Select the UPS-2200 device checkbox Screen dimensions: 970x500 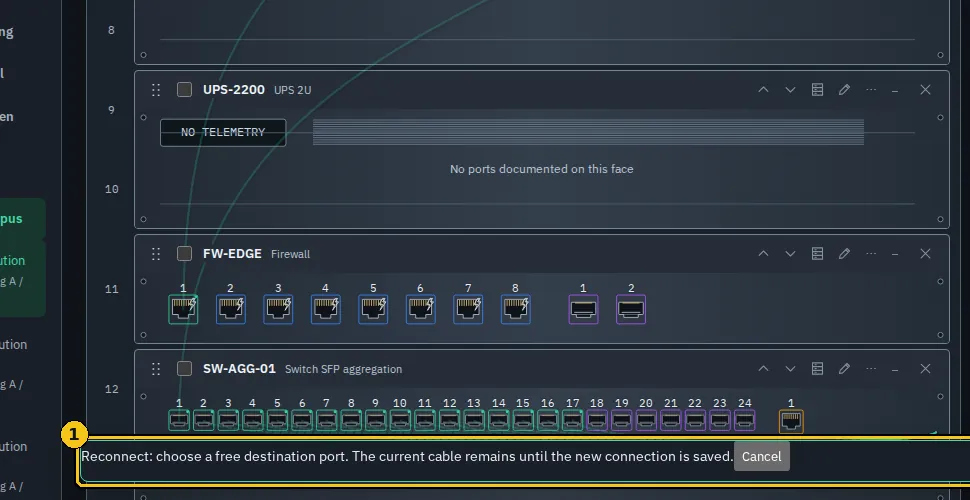(184, 90)
